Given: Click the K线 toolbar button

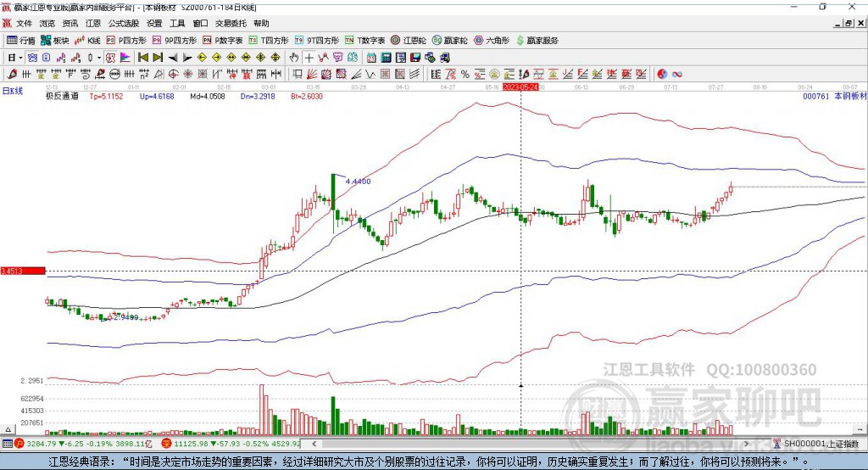Looking at the screenshot, I should (x=87, y=41).
